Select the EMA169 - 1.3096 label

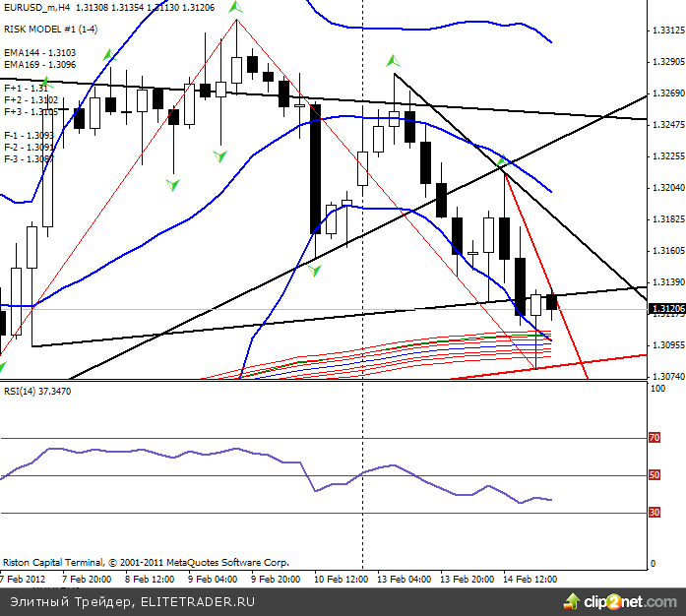point(39,65)
